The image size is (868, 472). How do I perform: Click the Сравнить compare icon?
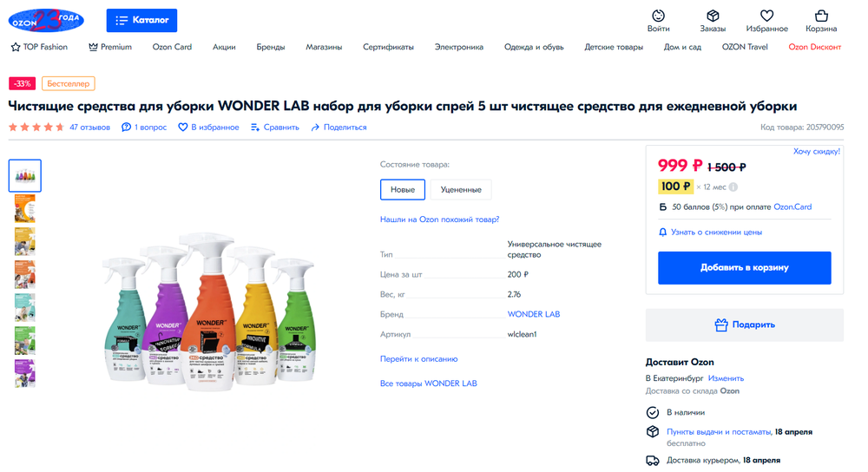(x=255, y=128)
